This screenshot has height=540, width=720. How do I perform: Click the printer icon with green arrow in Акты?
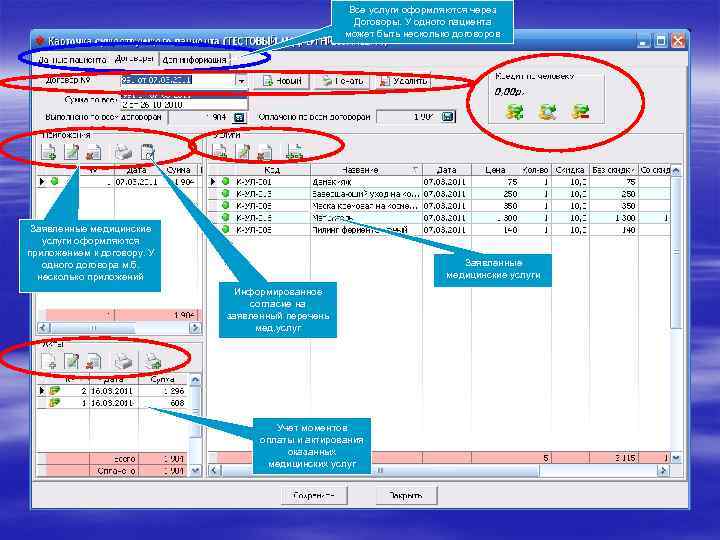point(152,361)
